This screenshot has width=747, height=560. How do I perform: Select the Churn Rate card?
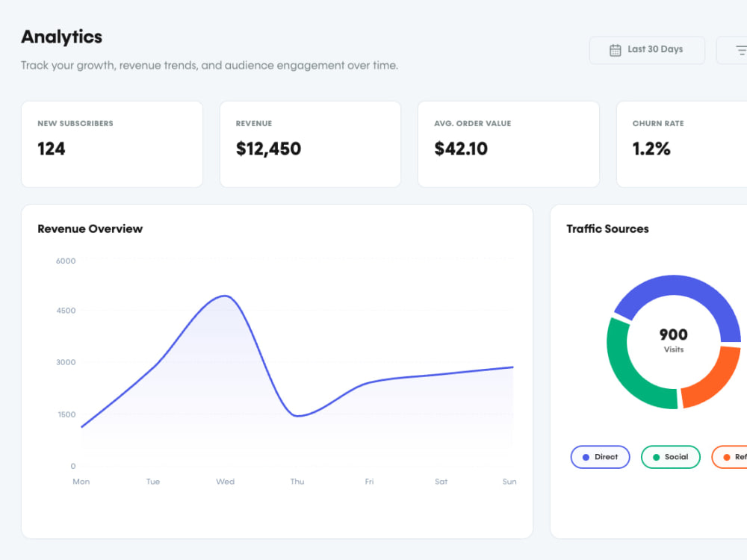(682, 144)
